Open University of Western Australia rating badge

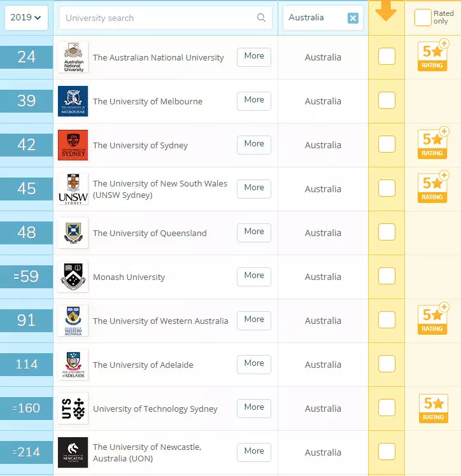433,320
